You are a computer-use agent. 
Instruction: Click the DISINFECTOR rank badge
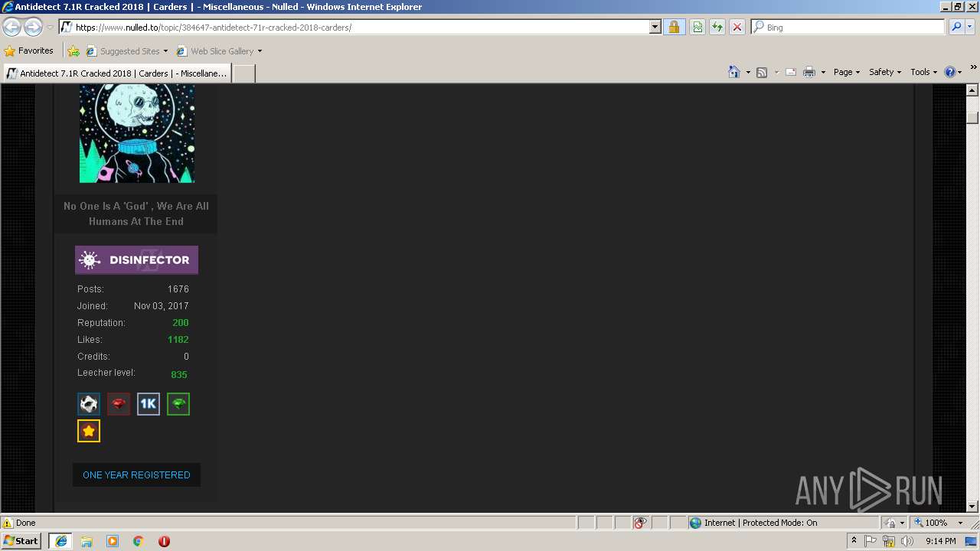[136, 260]
